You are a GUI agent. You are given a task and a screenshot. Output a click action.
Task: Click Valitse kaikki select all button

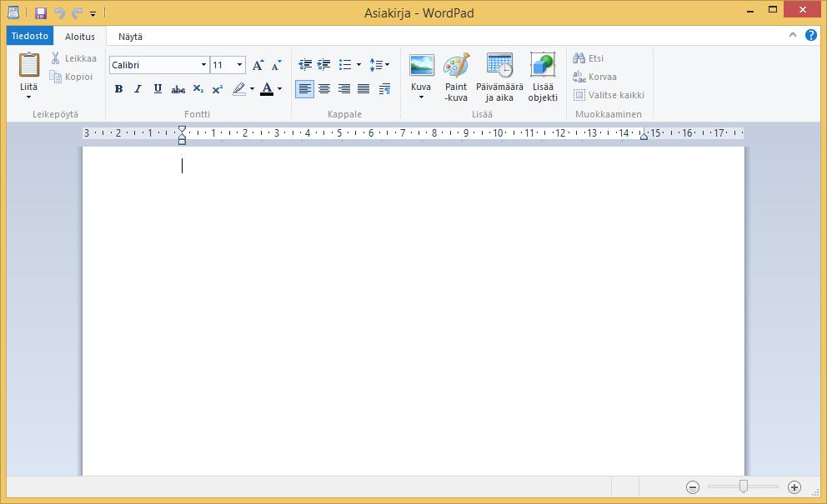click(x=609, y=96)
